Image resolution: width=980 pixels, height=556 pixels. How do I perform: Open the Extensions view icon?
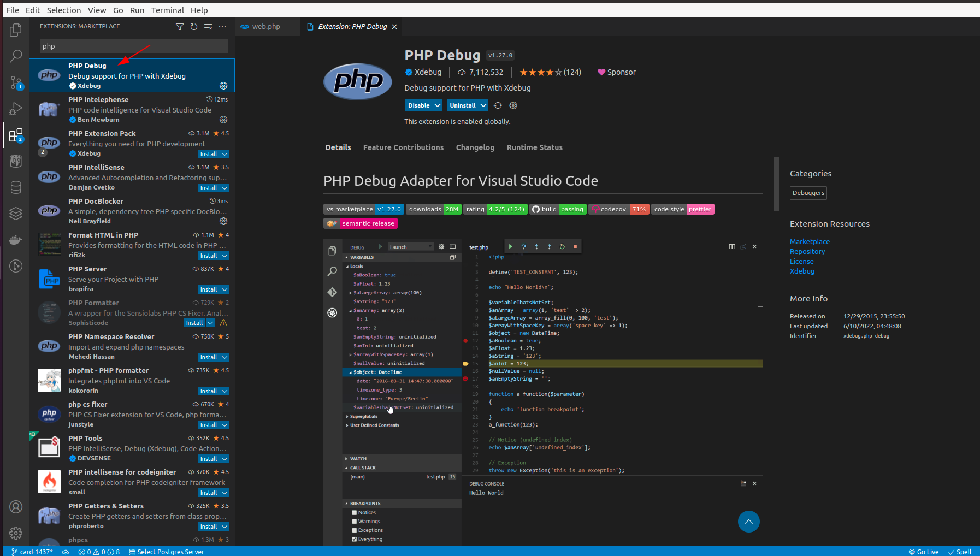[x=16, y=135]
